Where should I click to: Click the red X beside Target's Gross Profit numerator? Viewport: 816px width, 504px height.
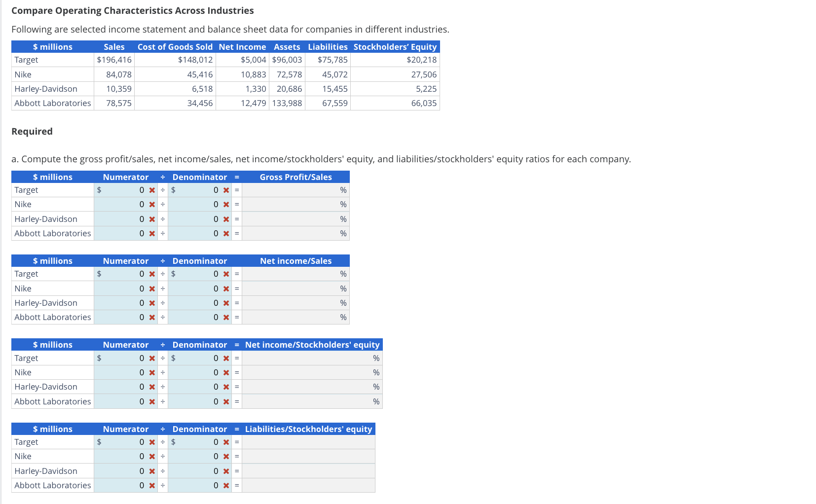[x=151, y=190]
